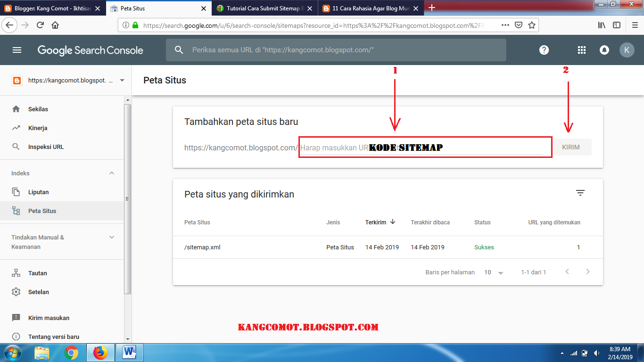Select Peta Situs in sidebar
Screen dimensions: 644x362
[62, 211]
